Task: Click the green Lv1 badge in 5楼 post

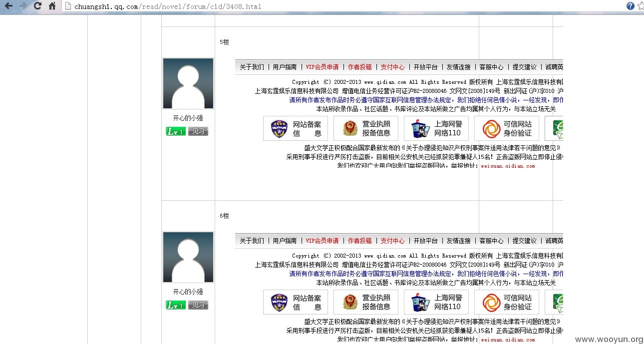Action: (176, 131)
